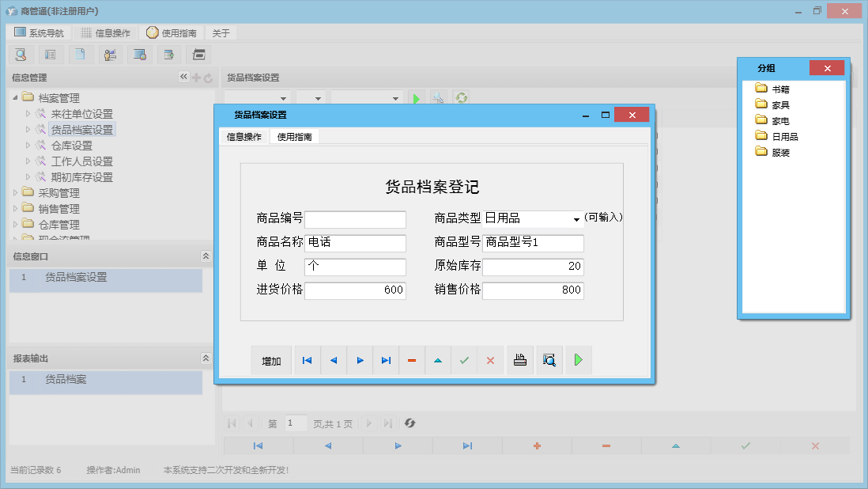Click the green execute arrow in the dialog
868x489 pixels.
click(578, 360)
